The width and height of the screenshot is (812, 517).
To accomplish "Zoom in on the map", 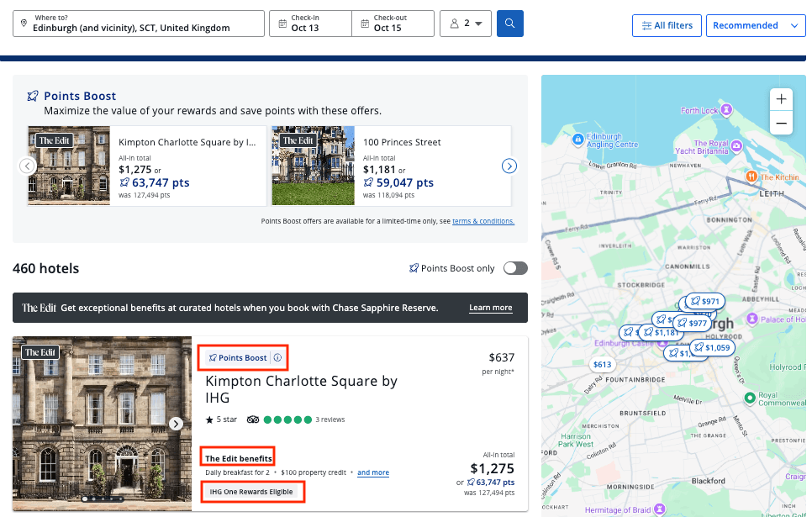I will [x=781, y=99].
